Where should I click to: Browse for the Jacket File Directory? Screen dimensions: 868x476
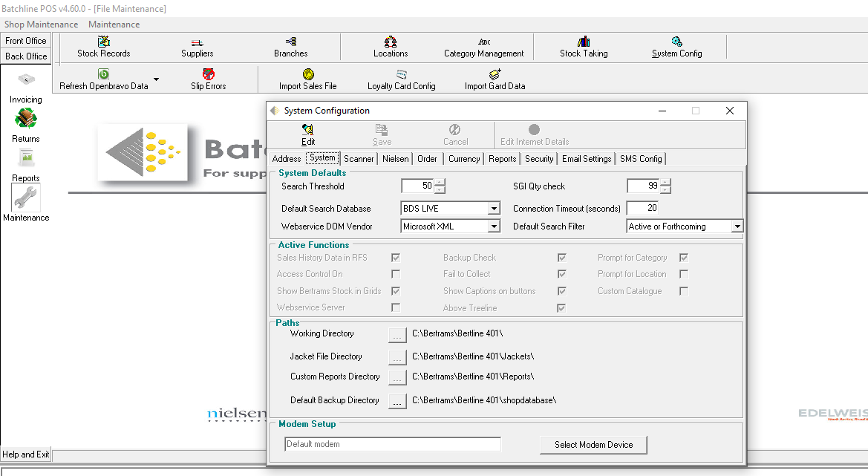coord(397,357)
